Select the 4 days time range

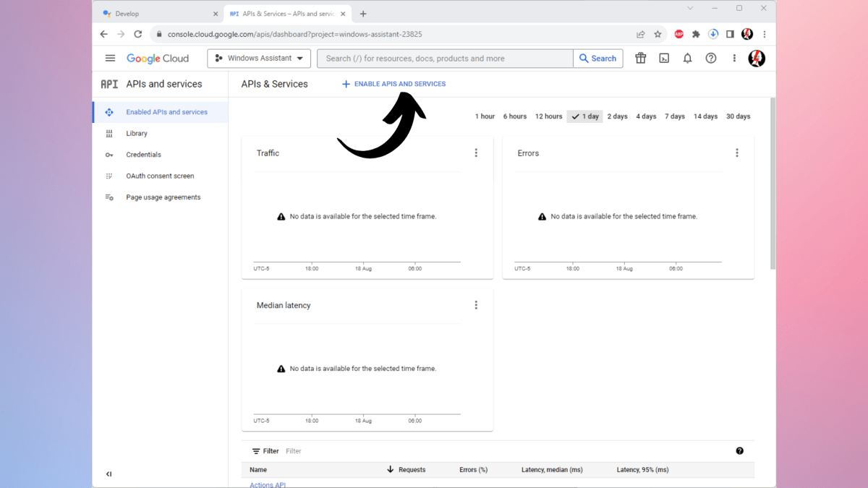tap(646, 116)
